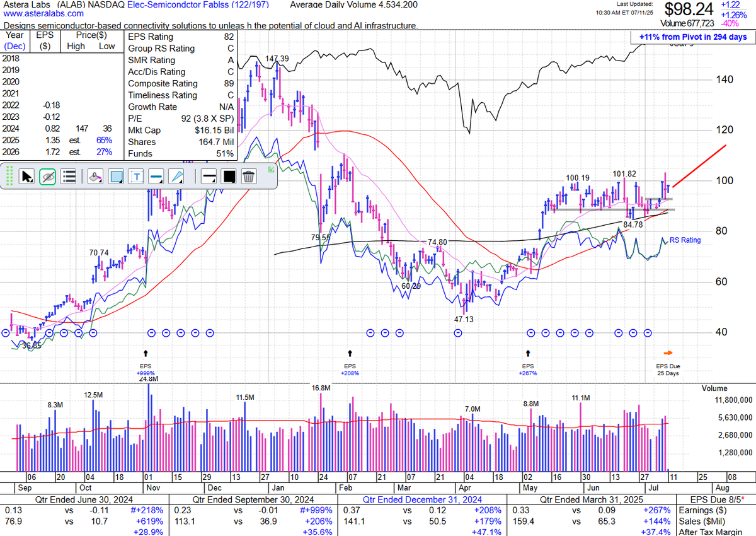Screen dimensions: 756x536
Task: Click the Growth Rate row
Action: (x=181, y=107)
